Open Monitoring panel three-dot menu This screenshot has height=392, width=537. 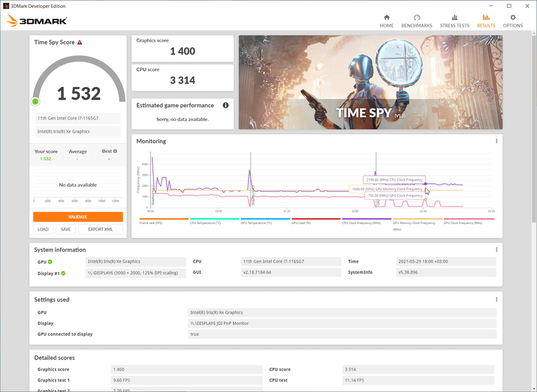[x=496, y=141]
